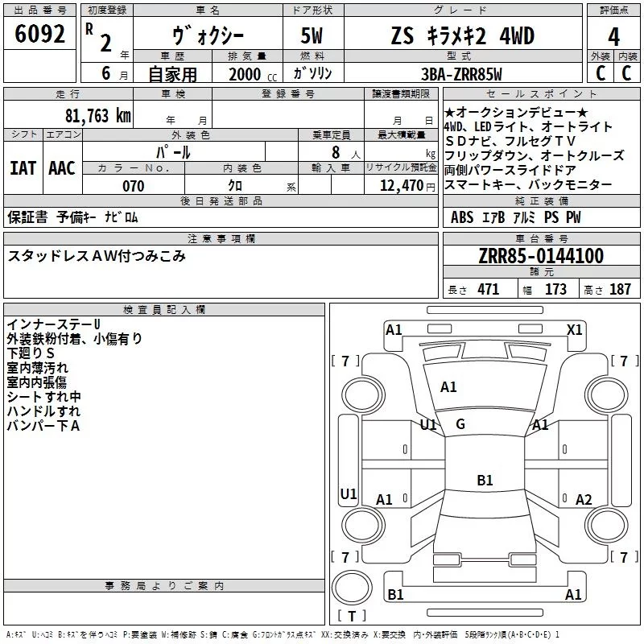Select chassis number ZRR85-0144100

pyautogui.click(x=541, y=256)
